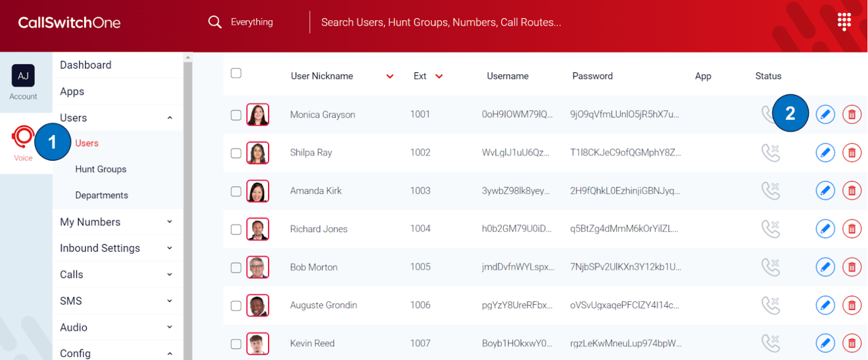Sort by Ext column arrow
The height and width of the screenshot is (360, 868).
pyautogui.click(x=439, y=76)
